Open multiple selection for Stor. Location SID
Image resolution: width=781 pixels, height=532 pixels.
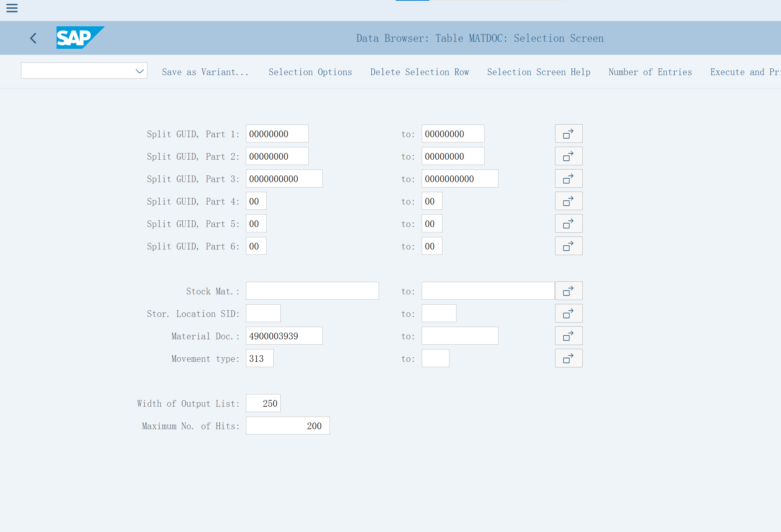tap(568, 313)
